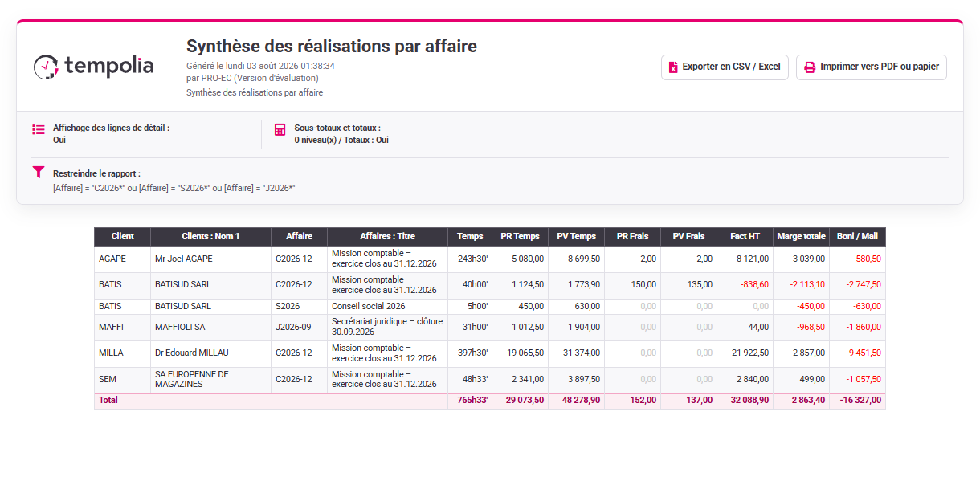Select the Mr Joel AGAPE row

coord(490,259)
